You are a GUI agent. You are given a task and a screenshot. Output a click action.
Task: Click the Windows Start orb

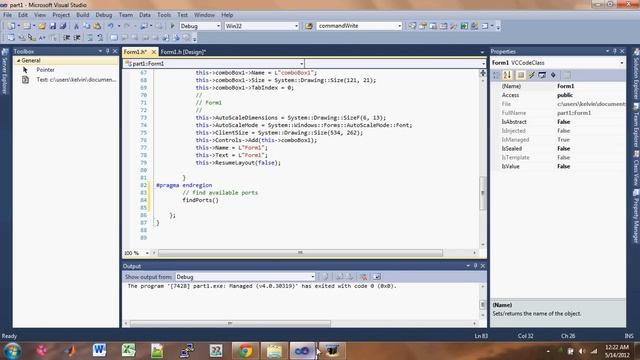pyautogui.click(x=12, y=351)
